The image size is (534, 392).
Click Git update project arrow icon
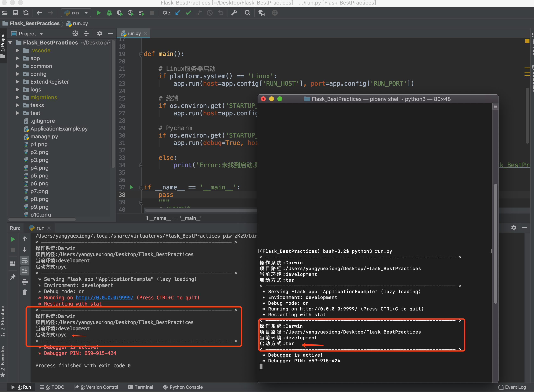pos(178,13)
